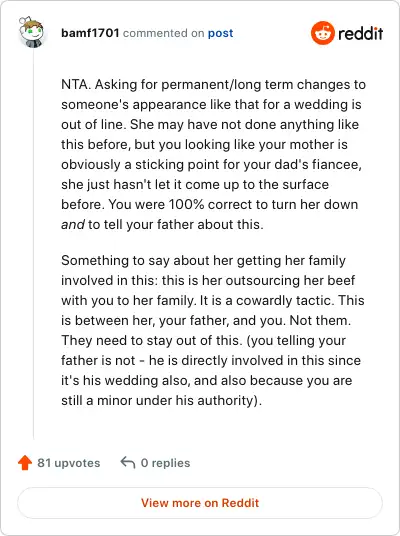The height and width of the screenshot is (536, 400).
Task: Click the paragraph beginning "Something to say"
Action: pyautogui.click(x=213, y=330)
